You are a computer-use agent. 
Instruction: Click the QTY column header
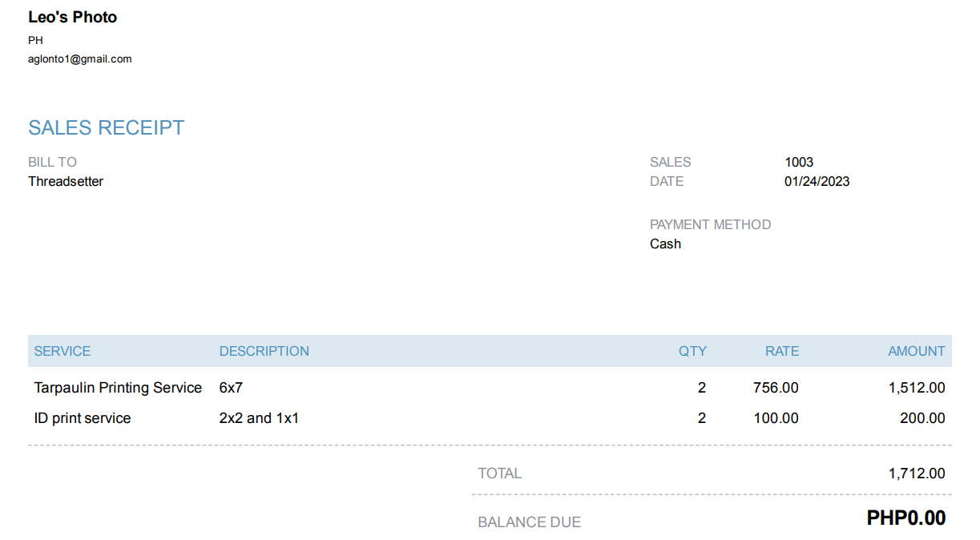[692, 351]
